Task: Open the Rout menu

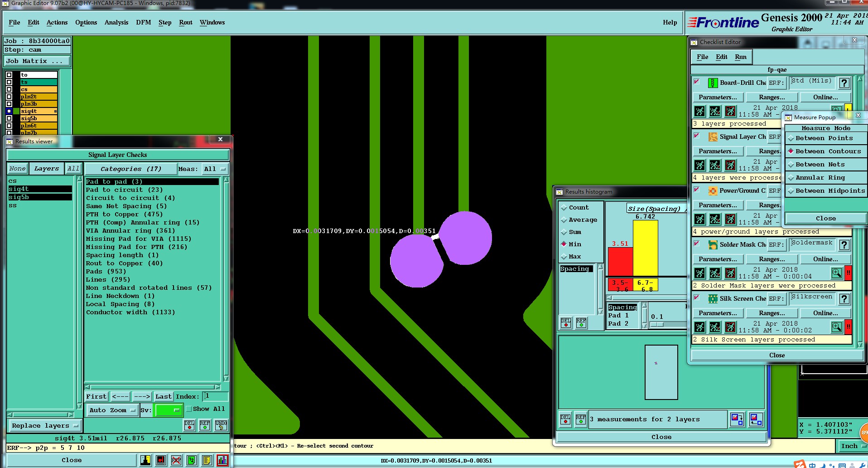Action: [186, 22]
